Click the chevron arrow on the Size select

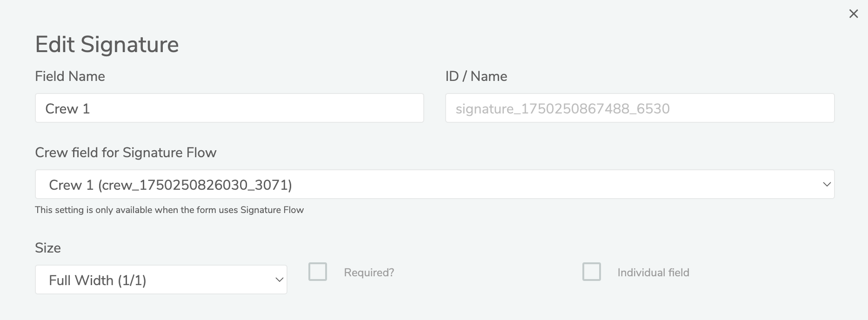279,280
